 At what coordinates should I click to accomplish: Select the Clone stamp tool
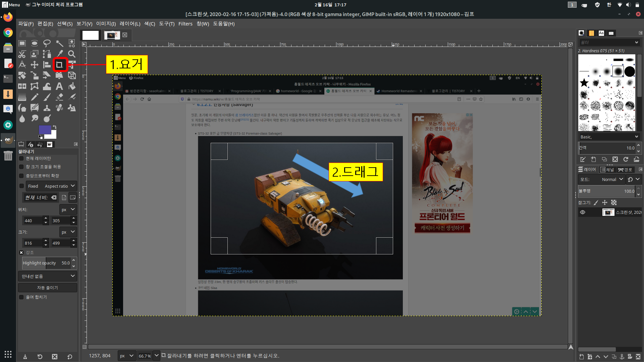point(47,108)
